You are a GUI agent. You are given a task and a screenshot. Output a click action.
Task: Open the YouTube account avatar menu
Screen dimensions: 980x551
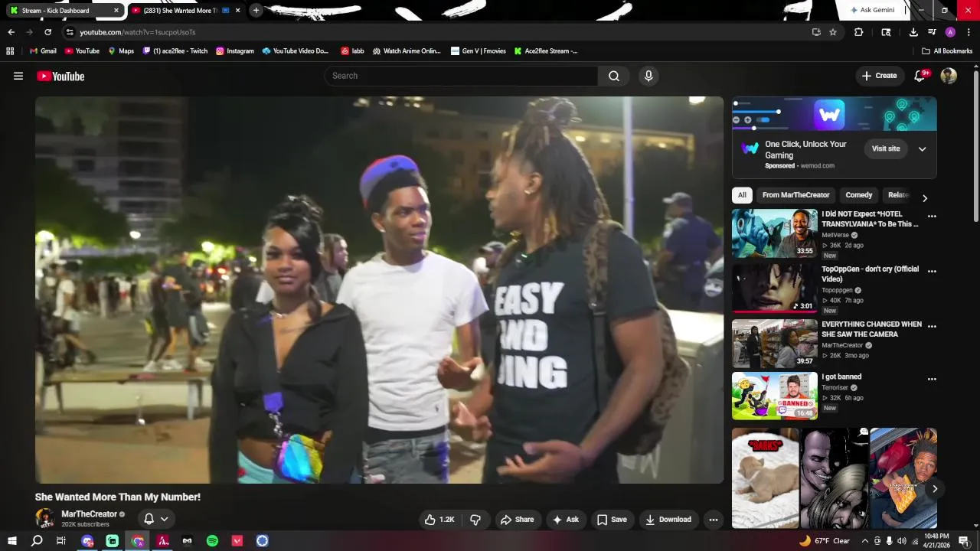pos(949,76)
